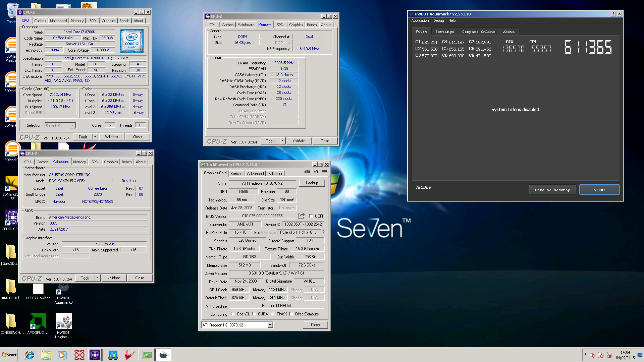Screen dimensions: 644x362
Task: Click the GPU-Z screenshot camera icon
Action: [x=307, y=172]
